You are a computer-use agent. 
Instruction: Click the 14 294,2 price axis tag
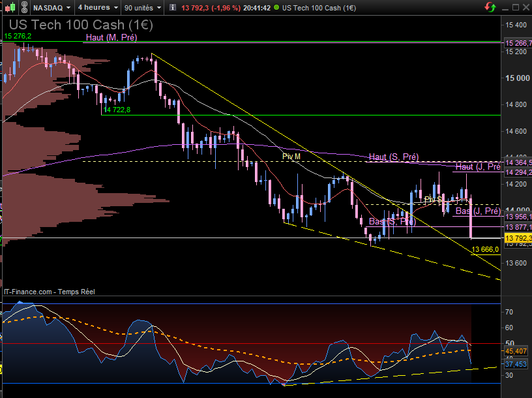click(518, 172)
